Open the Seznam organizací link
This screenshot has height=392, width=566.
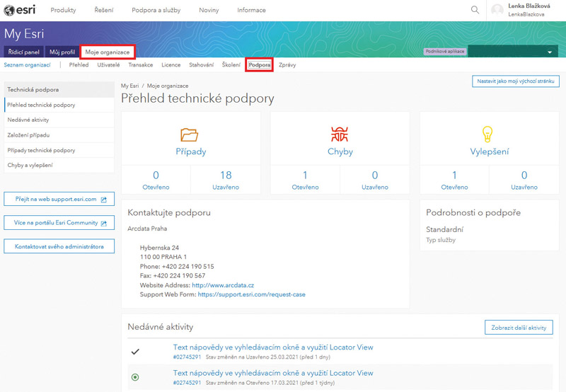point(27,65)
